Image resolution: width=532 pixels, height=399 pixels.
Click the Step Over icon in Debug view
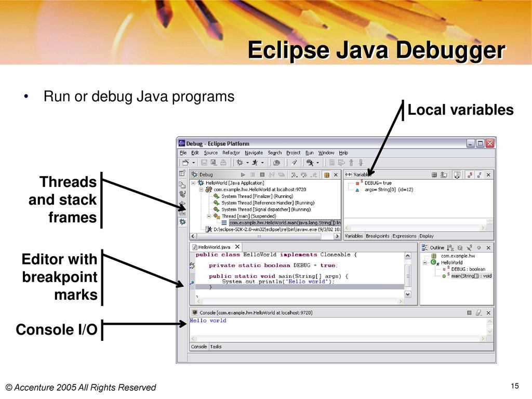pyautogui.click(x=304, y=175)
